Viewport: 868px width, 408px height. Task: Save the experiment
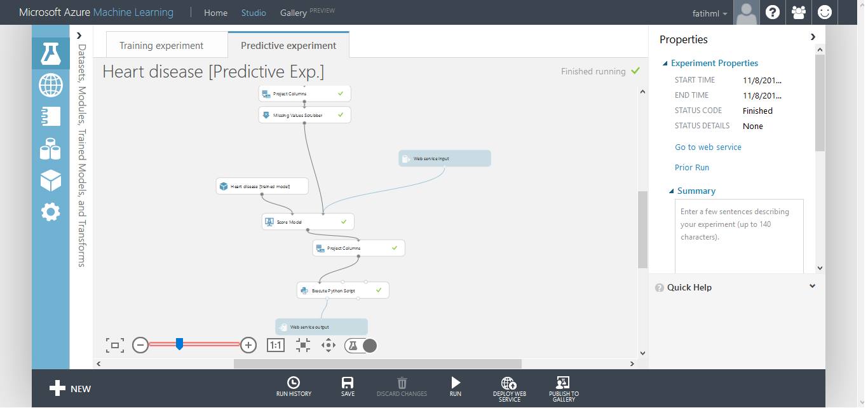coord(348,386)
